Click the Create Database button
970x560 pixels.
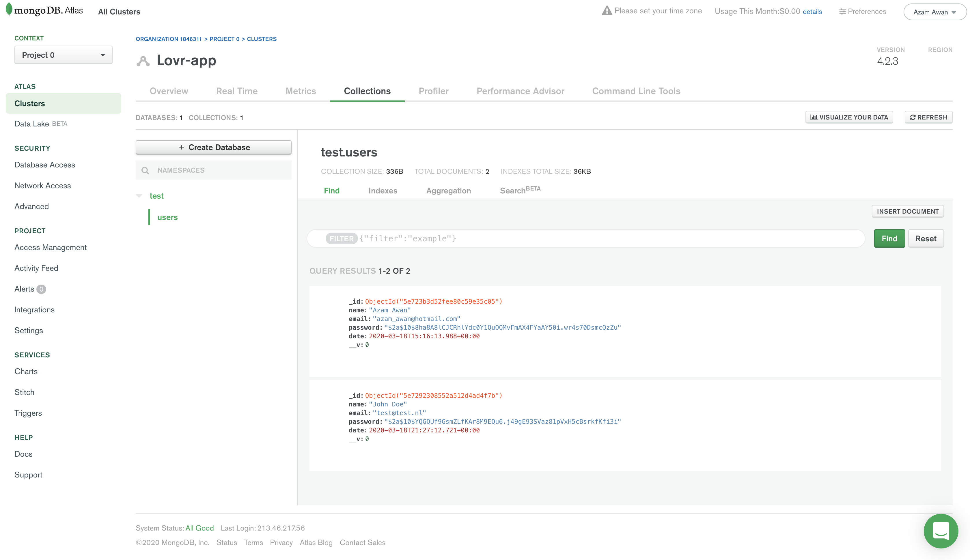click(x=213, y=147)
